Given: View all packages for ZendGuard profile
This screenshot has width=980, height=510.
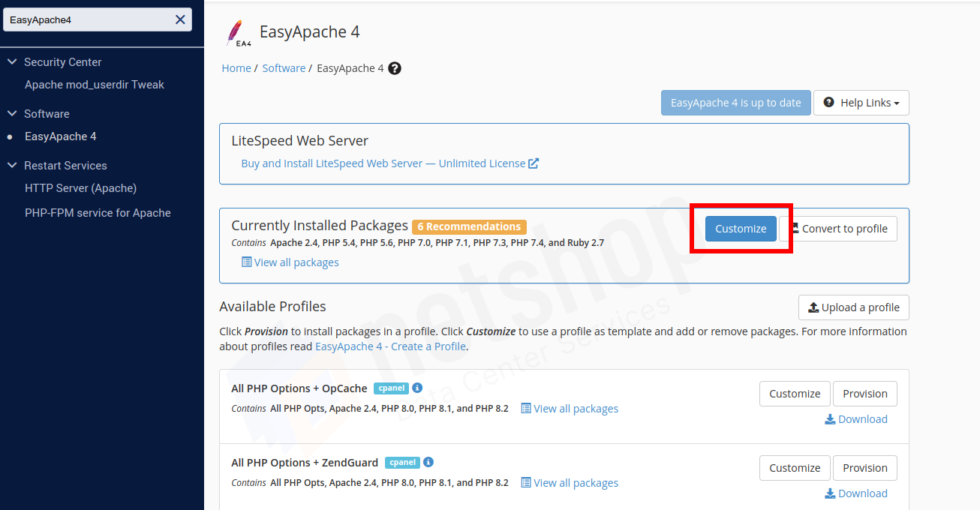Looking at the screenshot, I should pyautogui.click(x=576, y=483).
